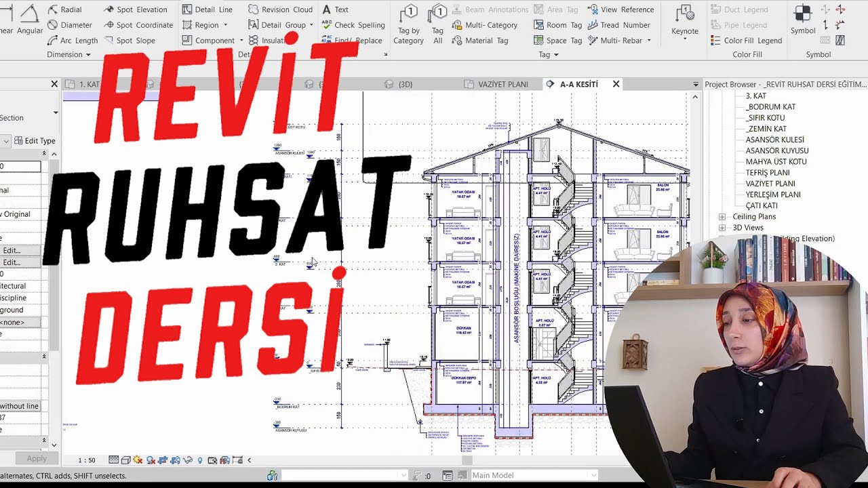The image size is (868, 488).
Task: Activate the Spot Slope tool
Action: pyautogui.click(x=130, y=41)
